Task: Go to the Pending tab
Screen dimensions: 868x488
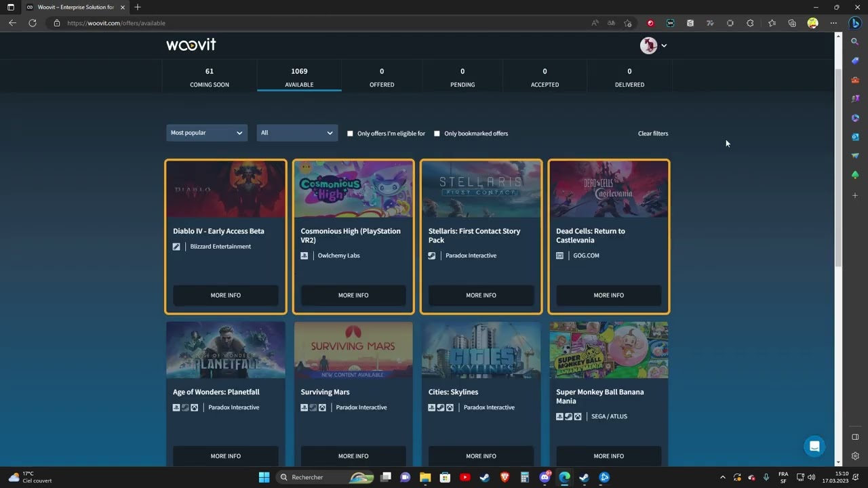Action: pos(462,77)
